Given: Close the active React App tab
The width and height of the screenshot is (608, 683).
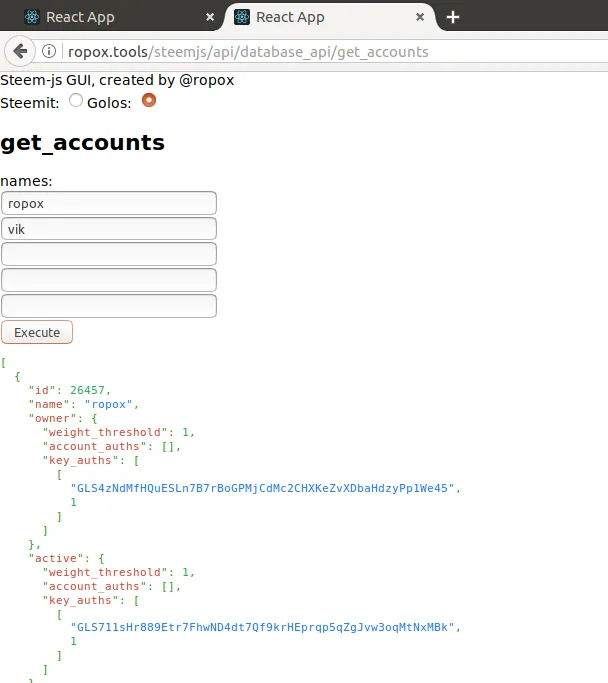Looking at the screenshot, I should click(x=420, y=17).
